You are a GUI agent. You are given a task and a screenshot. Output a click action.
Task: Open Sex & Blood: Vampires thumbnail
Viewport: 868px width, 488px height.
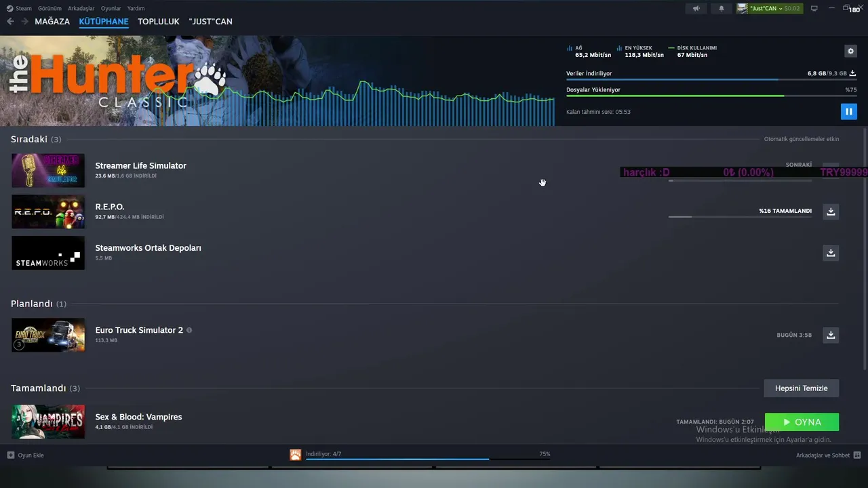(48, 422)
